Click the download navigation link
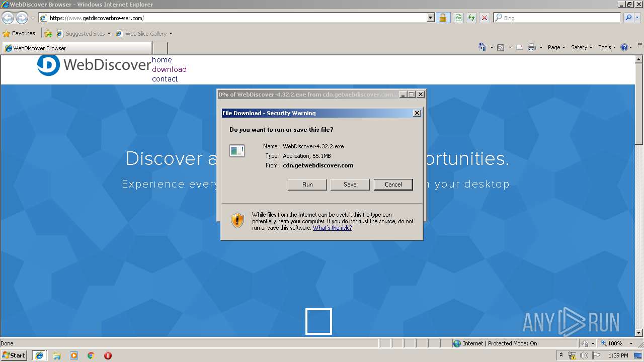This screenshot has width=644, height=362. (169, 69)
